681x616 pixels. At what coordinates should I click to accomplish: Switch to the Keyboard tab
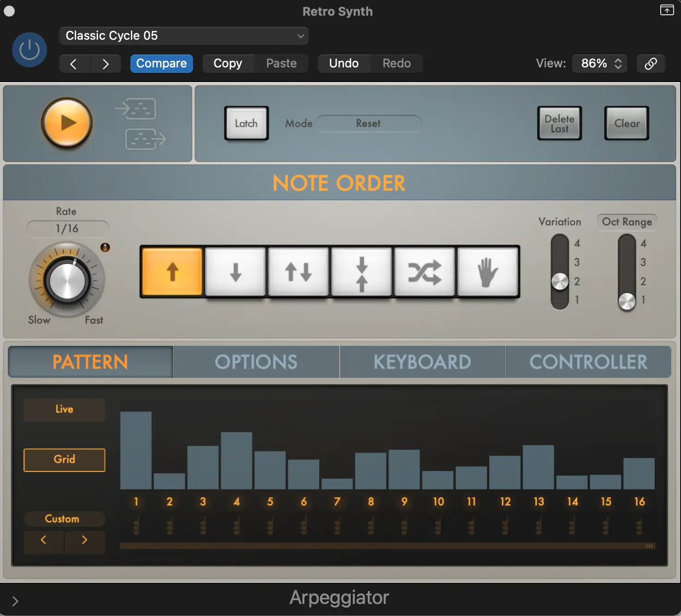point(422,362)
